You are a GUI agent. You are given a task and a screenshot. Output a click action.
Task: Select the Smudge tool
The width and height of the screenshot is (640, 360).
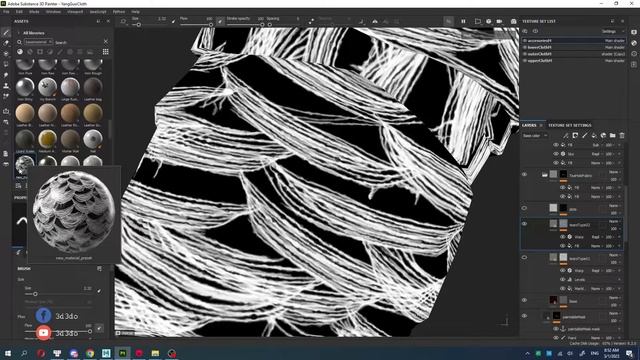click(6, 75)
